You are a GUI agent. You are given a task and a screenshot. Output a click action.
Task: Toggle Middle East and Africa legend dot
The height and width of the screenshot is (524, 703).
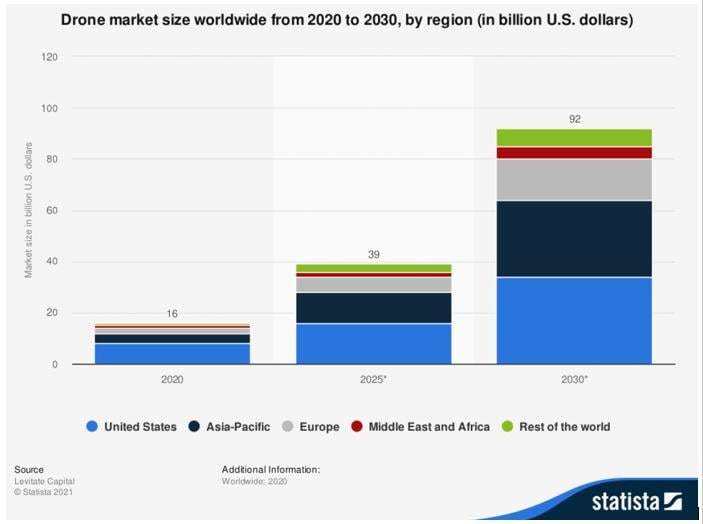pos(356,427)
